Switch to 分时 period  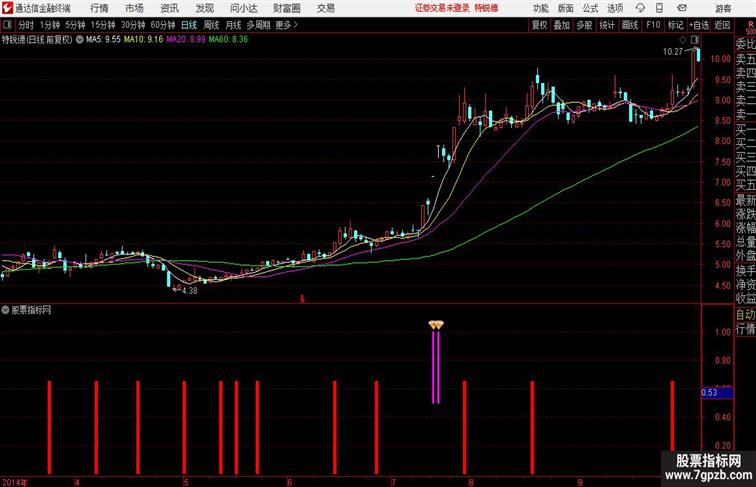click(26, 25)
